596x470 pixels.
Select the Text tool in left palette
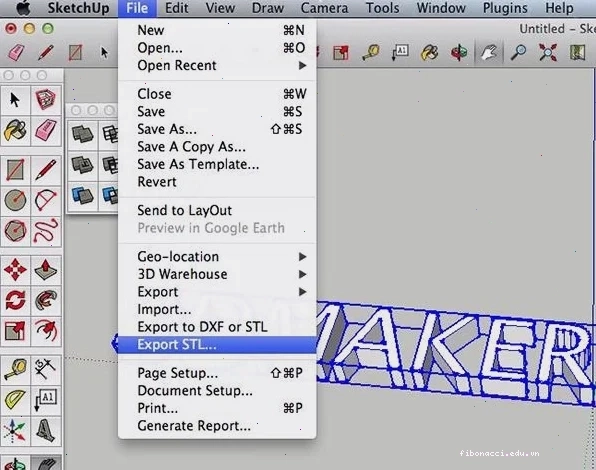point(46,400)
